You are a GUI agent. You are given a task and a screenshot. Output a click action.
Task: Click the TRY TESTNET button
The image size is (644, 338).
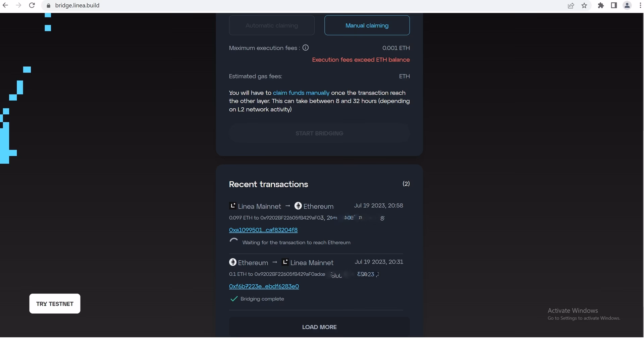[x=55, y=304]
